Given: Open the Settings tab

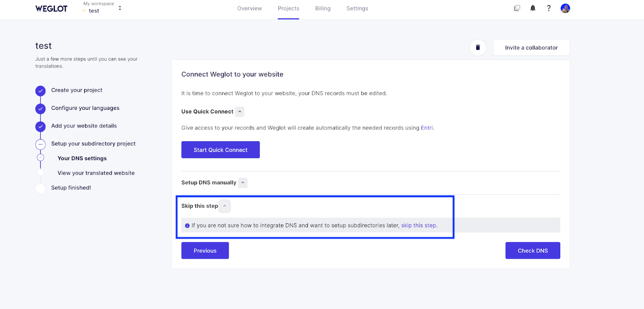Looking at the screenshot, I should coord(357,8).
